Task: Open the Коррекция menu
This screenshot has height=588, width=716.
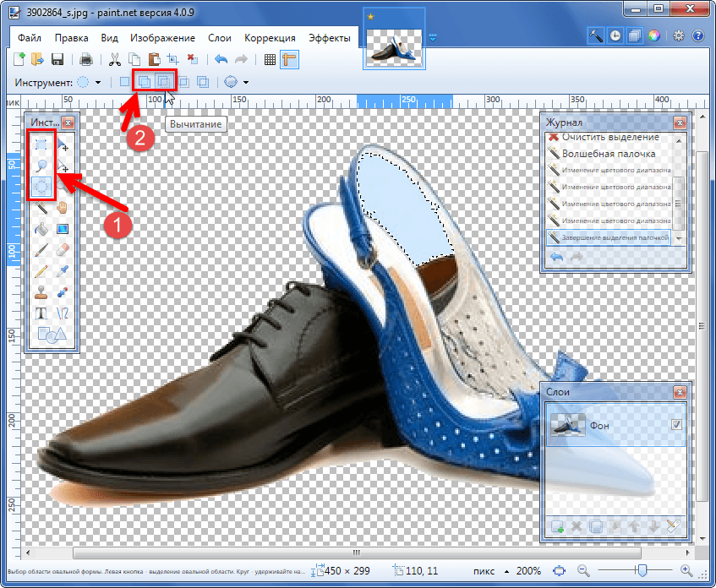Action: click(x=270, y=38)
